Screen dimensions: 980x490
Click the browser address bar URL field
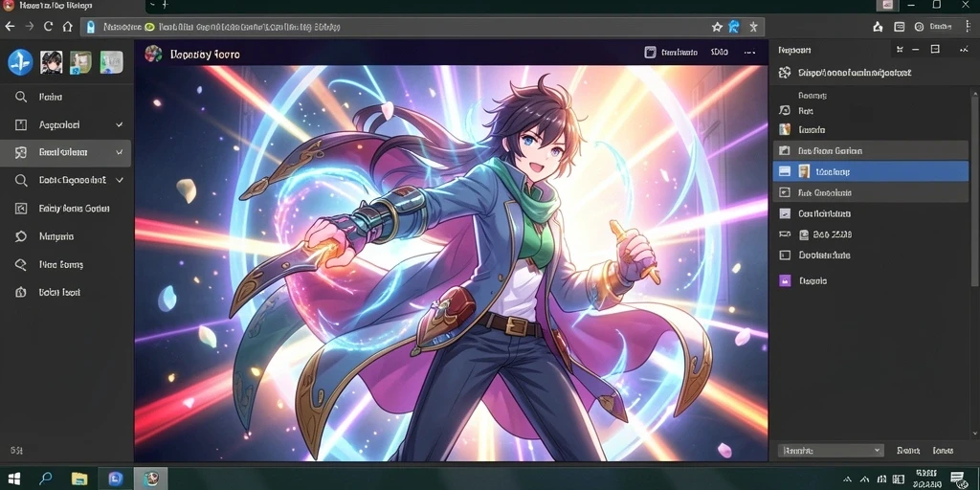tap(400, 27)
